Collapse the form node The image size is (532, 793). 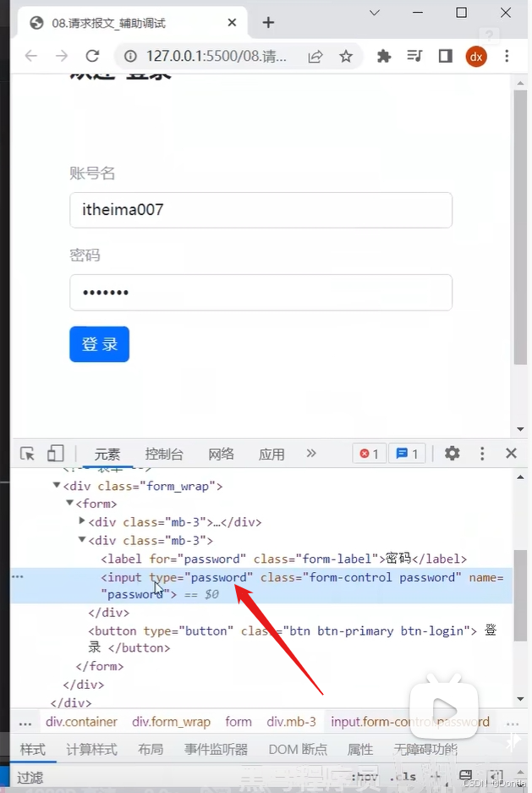click(69, 503)
